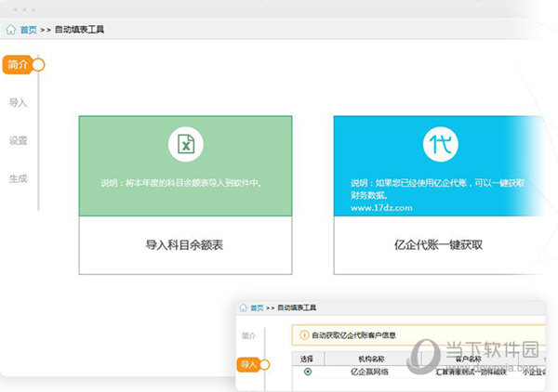Open the www.17dz.com link

click(381, 208)
